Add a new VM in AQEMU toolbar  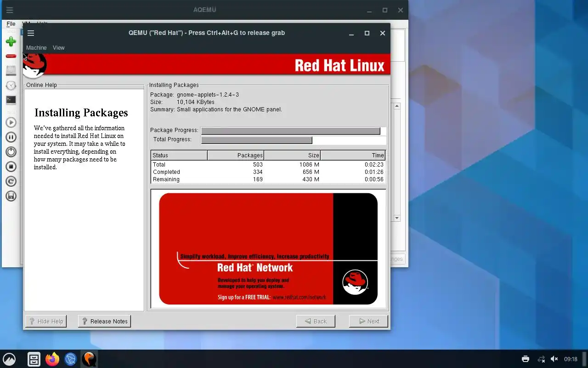click(11, 41)
